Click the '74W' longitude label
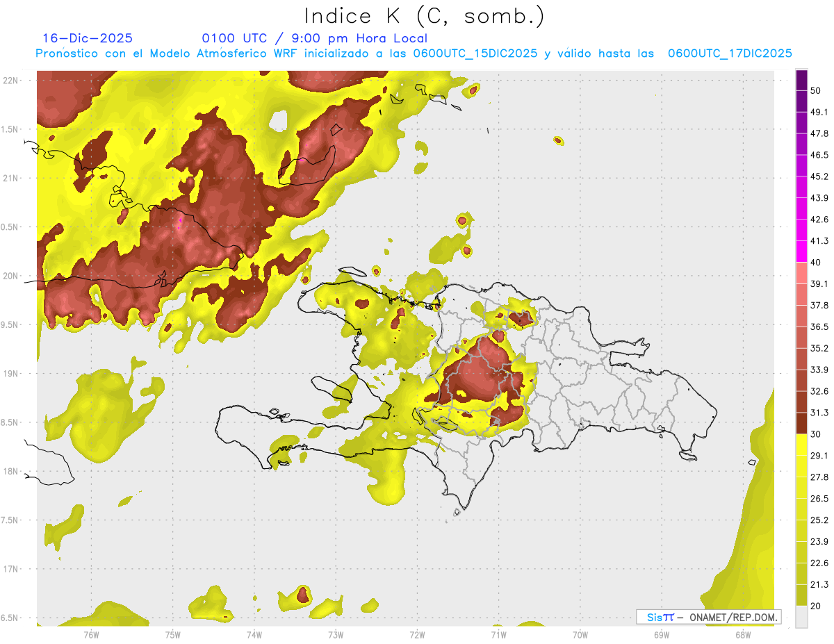 (x=254, y=635)
